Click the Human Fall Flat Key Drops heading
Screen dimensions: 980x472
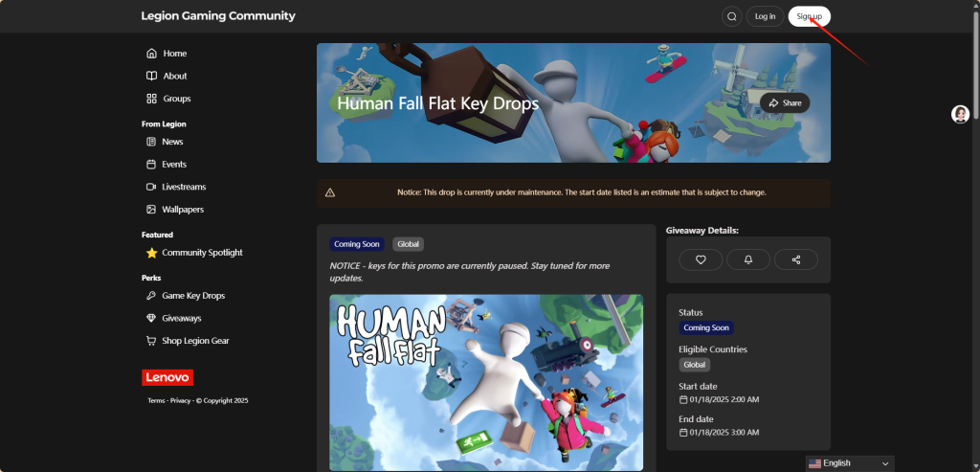[437, 103]
